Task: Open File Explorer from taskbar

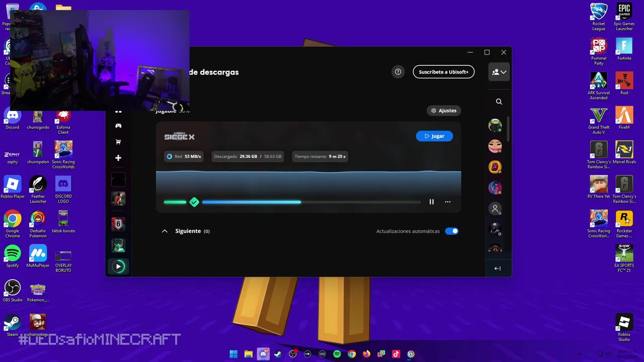Action: [248, 354]
